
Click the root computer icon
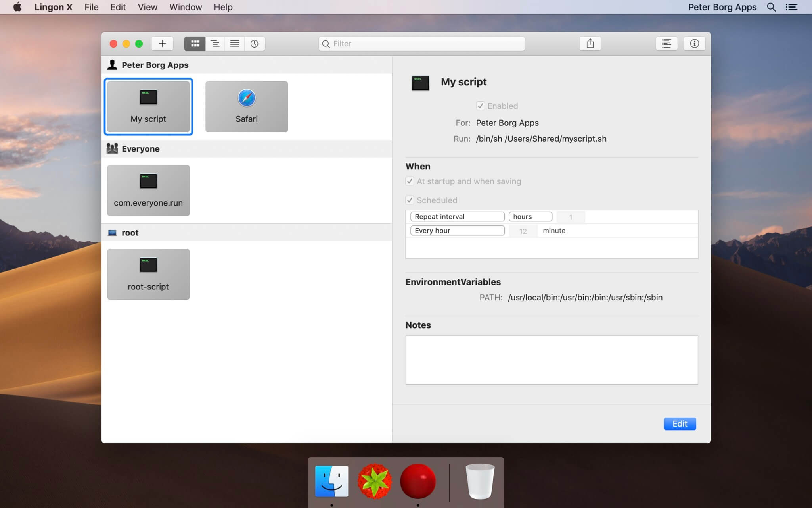(x=112, y=233)
